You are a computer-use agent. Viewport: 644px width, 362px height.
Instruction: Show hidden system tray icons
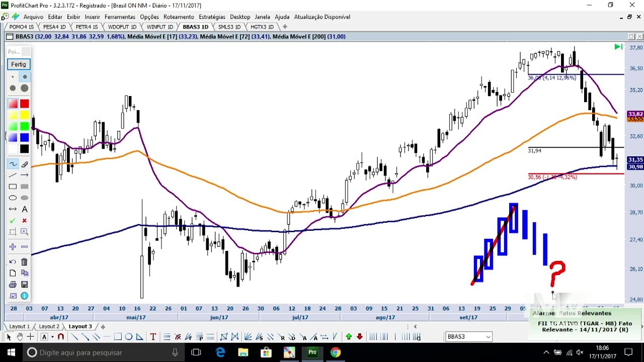[x=546, y=352]
